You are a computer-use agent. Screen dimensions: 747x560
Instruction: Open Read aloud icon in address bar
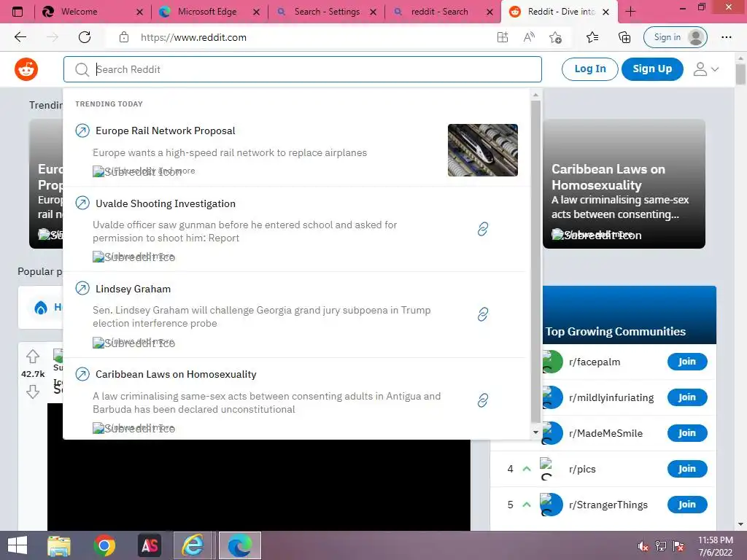529,37
